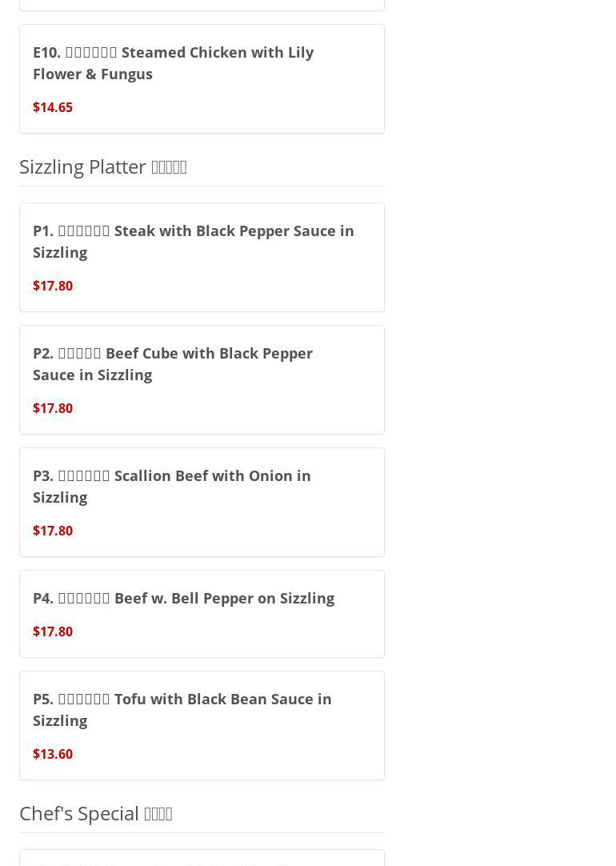
Task: Open P1 Steak with Black Pepper Sauce
Action: (x=193, y=241)
